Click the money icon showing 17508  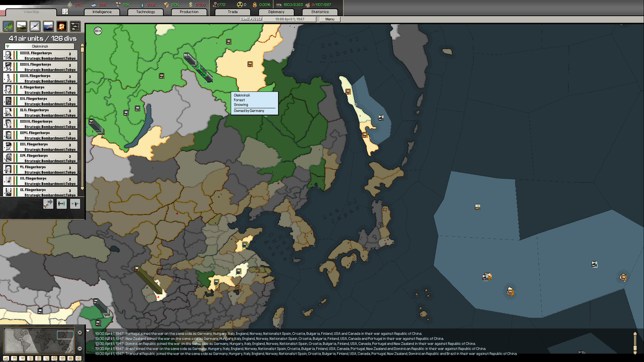191,5
